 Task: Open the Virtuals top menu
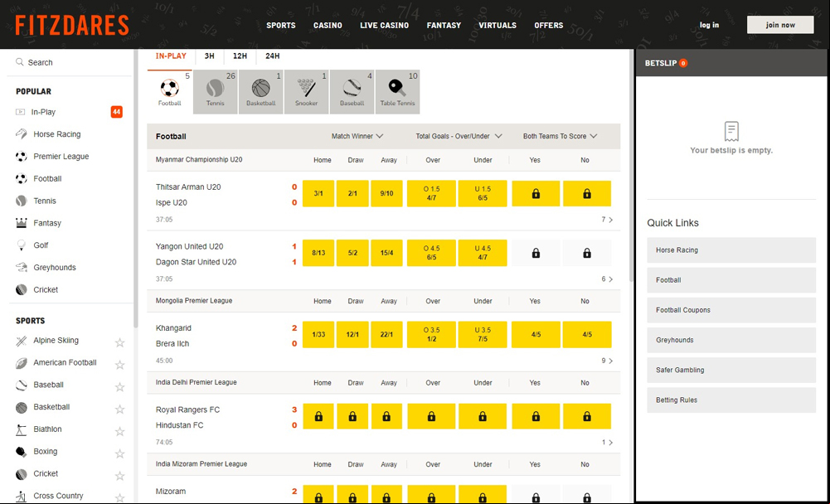click(x=498, y=25)
